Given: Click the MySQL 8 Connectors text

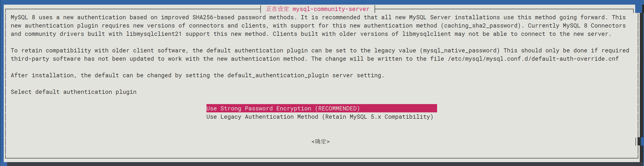Looking at the screenshot, I should (594, 26).
